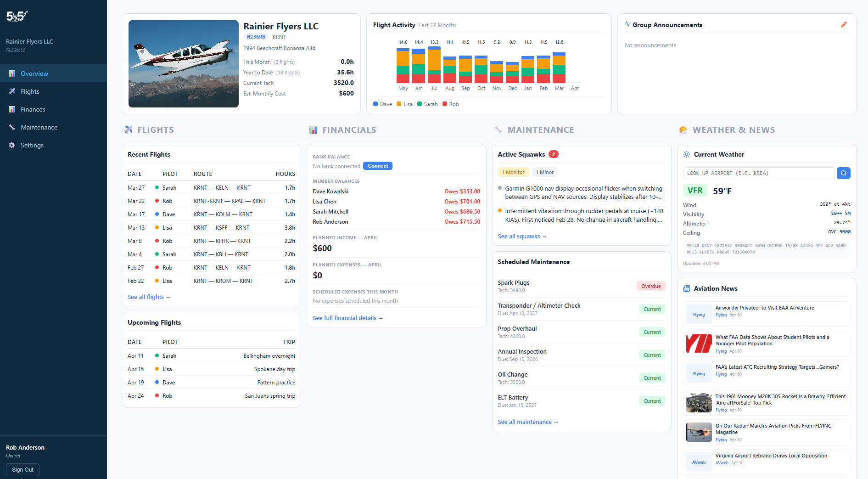Click the magnifier icon in the airport lookup
This screenshot has width=868, height=479.
tap(844, 173)
